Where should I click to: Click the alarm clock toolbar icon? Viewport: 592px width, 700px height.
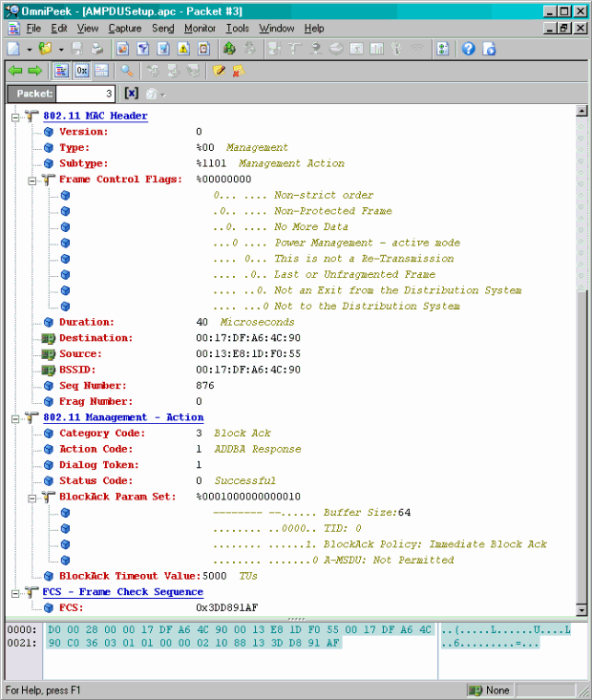(204, 48)
